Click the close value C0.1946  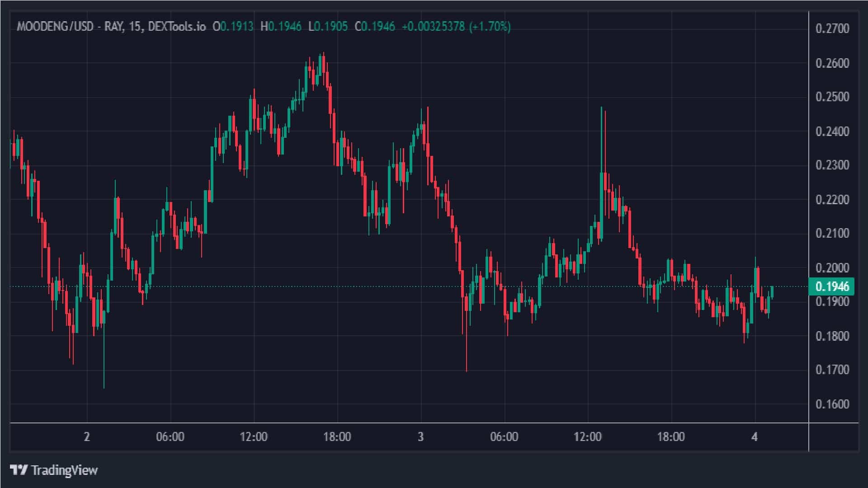[375, 27]
